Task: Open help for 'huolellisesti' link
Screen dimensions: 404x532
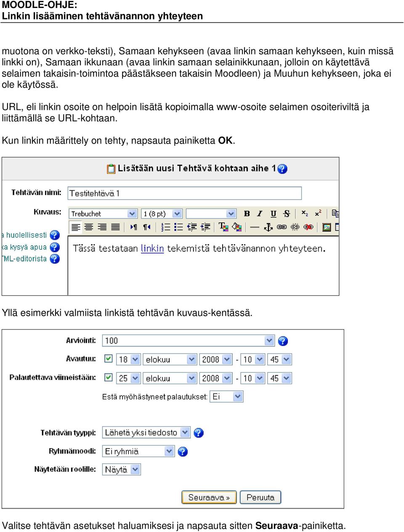Action: coord(55,235)
